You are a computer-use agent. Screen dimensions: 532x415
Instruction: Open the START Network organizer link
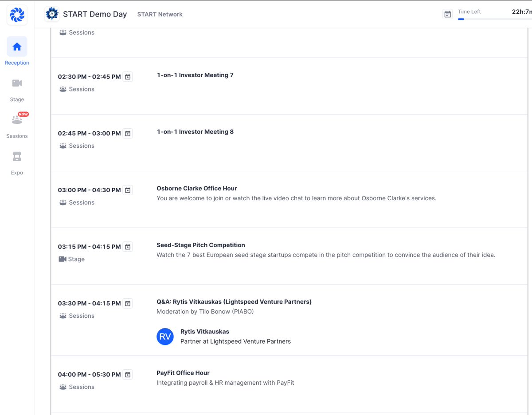[160, 14]
